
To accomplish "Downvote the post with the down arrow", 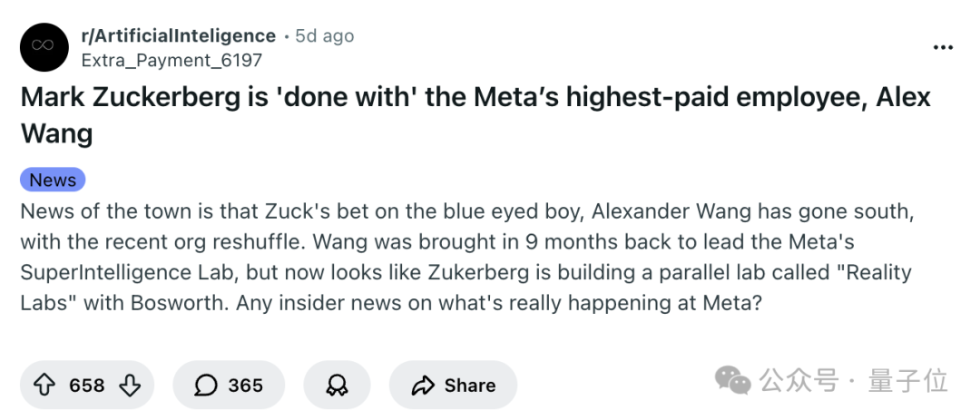I will pos(131,386).
